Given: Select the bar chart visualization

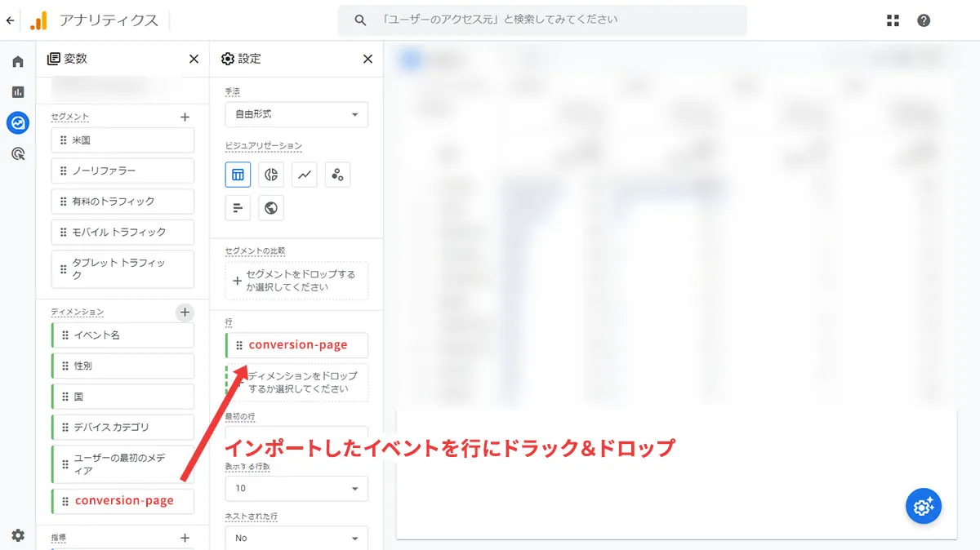Looking at the screenshot, I should pos(238,207).
